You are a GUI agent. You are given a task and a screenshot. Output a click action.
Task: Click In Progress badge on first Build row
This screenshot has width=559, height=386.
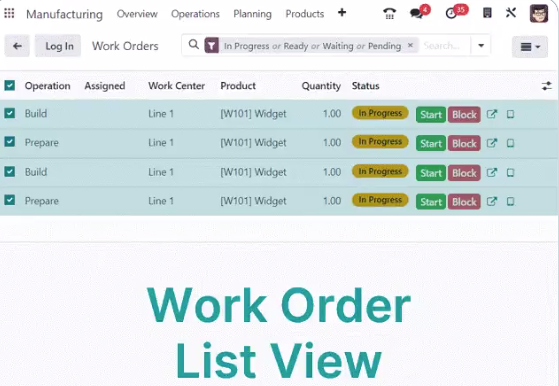coord(380,113)
